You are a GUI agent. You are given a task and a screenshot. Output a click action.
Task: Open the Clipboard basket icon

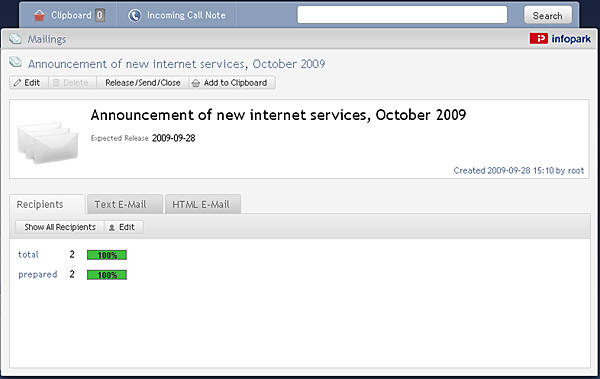coord(39,15)
